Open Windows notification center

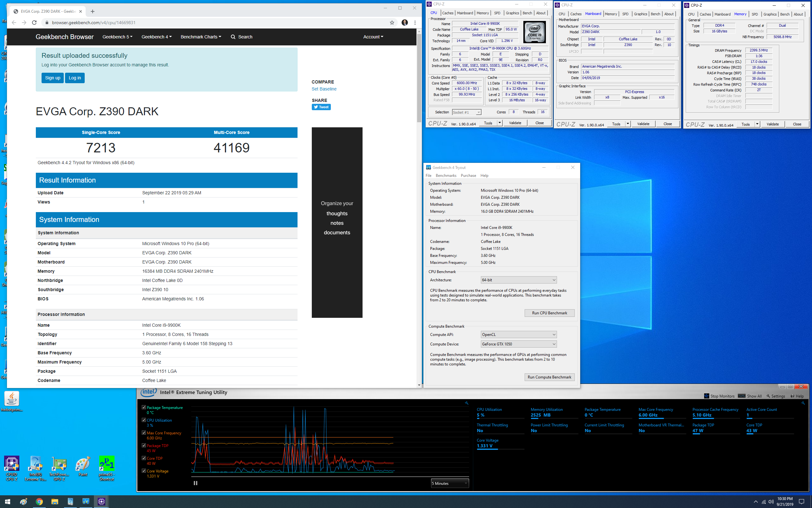[802, 502]
